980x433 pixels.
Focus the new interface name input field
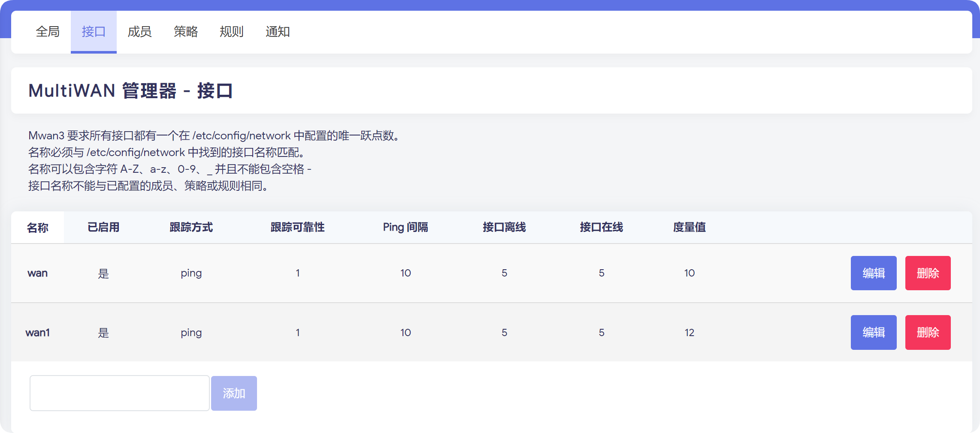click(119, 393)
